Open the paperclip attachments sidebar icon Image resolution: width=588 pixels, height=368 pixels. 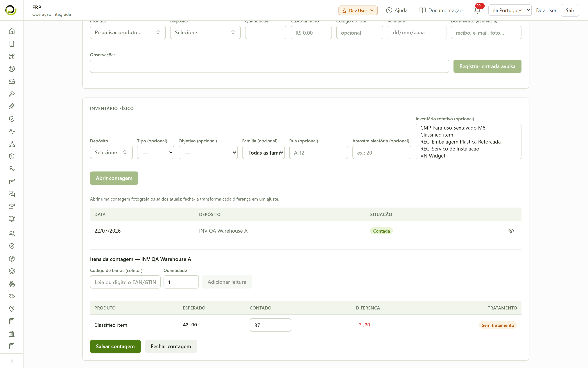[12, 106]
